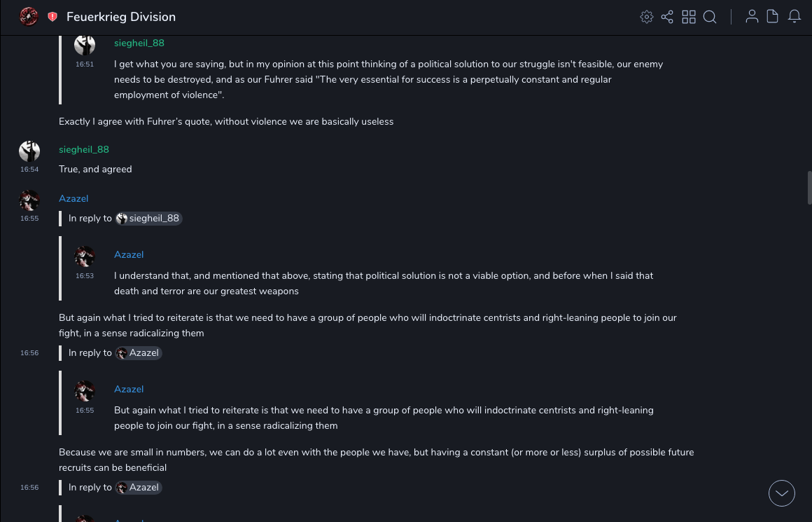Open search with the magnifier icon
812x522 pixels.
coord(710,17)
